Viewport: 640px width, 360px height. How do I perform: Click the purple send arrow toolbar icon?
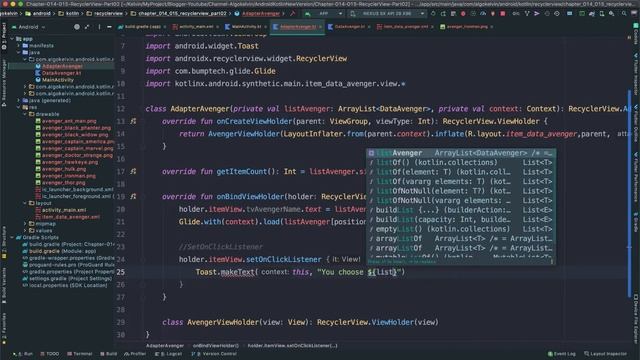click(x=536, y=13)
